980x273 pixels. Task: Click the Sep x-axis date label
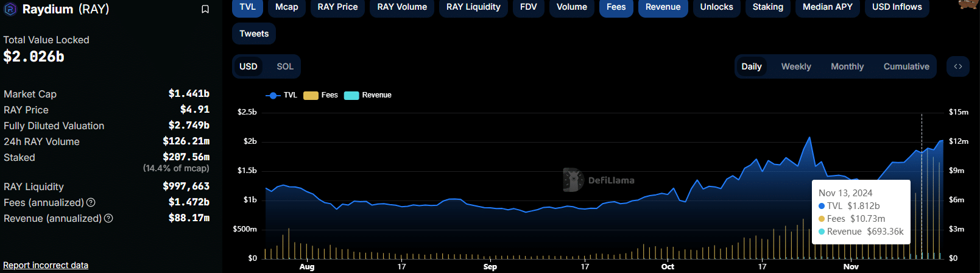click(490, 266)
